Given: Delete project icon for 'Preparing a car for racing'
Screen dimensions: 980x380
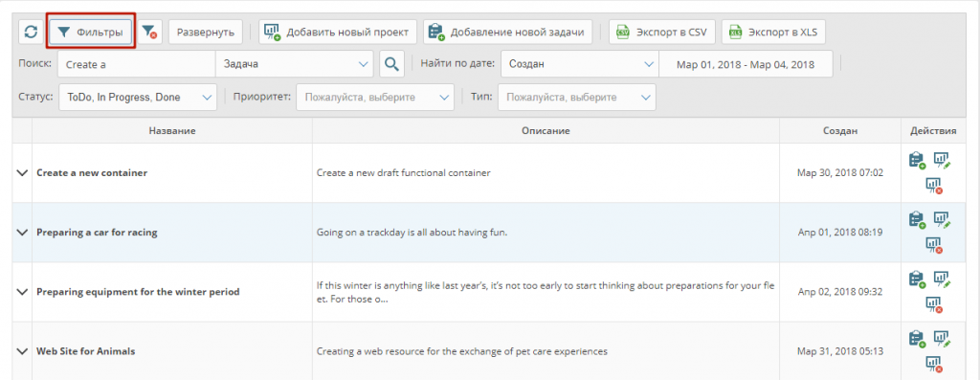Looking at the screenshot, I should [x=934, y=245].
